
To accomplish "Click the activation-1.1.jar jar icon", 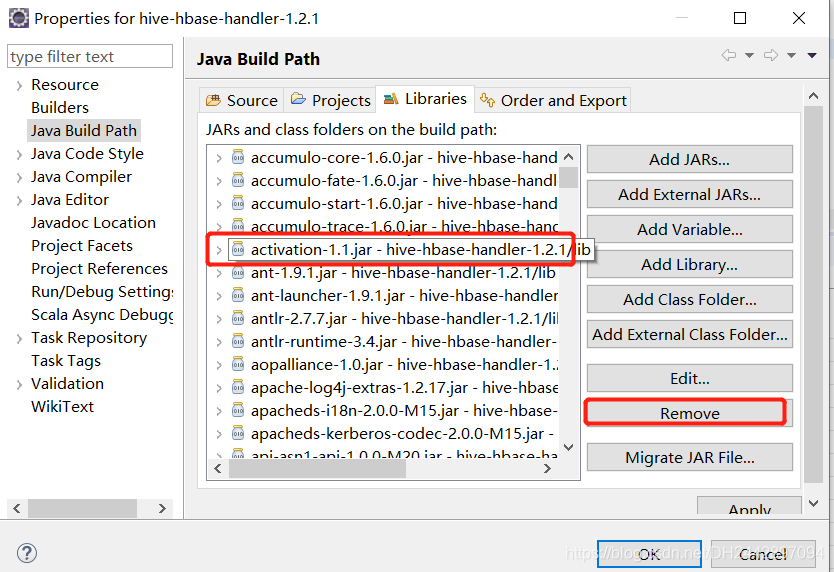I will point(238,249).
